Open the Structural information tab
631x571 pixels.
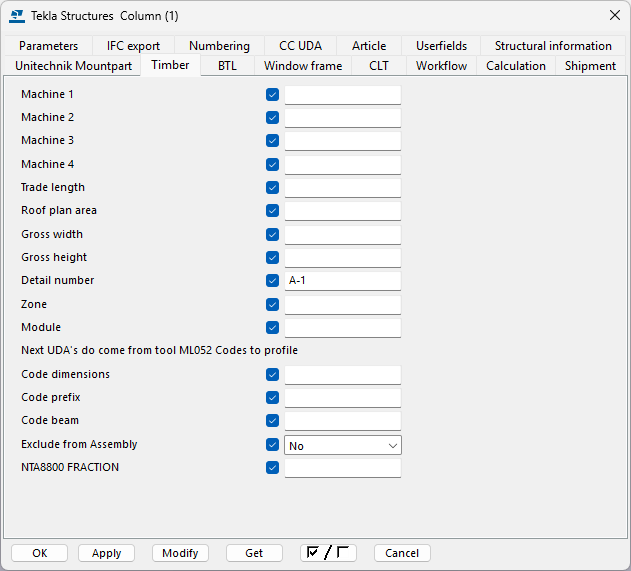coord(553,46)
